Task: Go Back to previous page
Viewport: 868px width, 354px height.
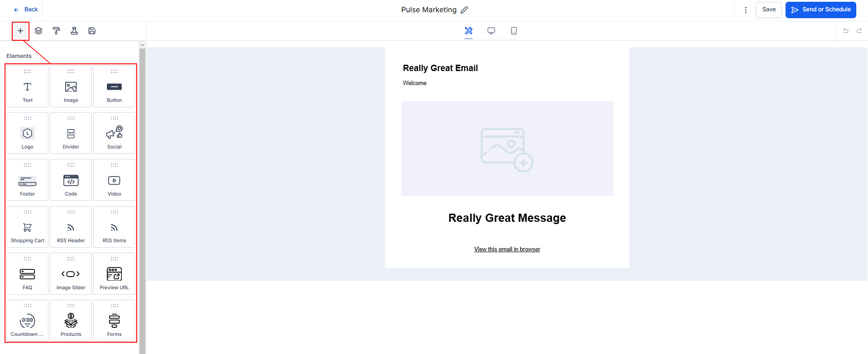Action: 26,10
